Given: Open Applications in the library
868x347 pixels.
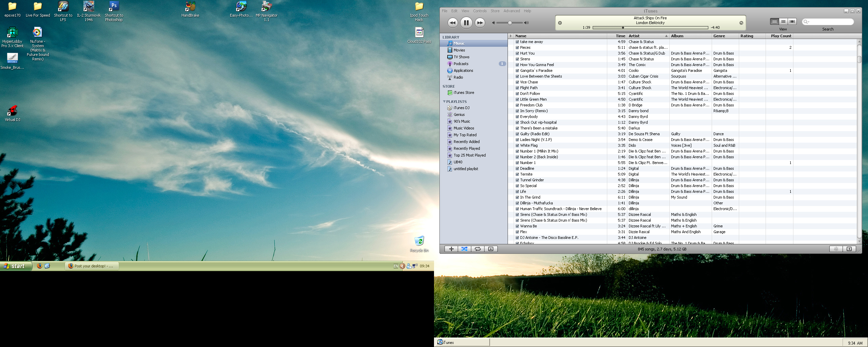Looking at the screenshot, I should (x=474, y=70).
